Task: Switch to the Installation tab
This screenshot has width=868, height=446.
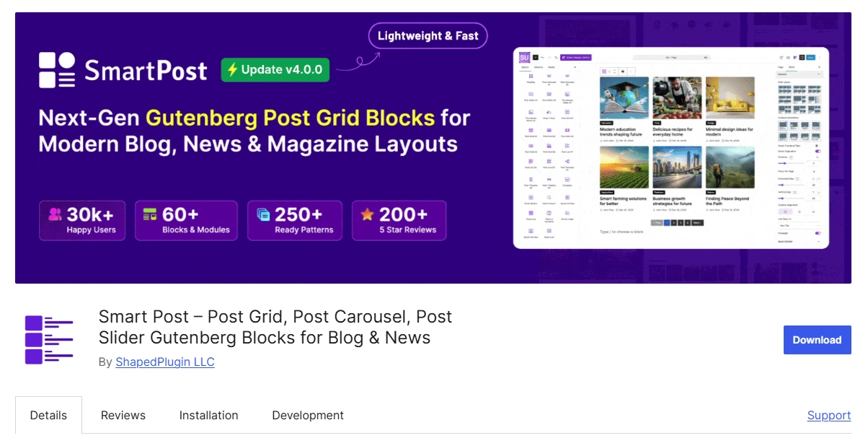Action: click(209, 415)
